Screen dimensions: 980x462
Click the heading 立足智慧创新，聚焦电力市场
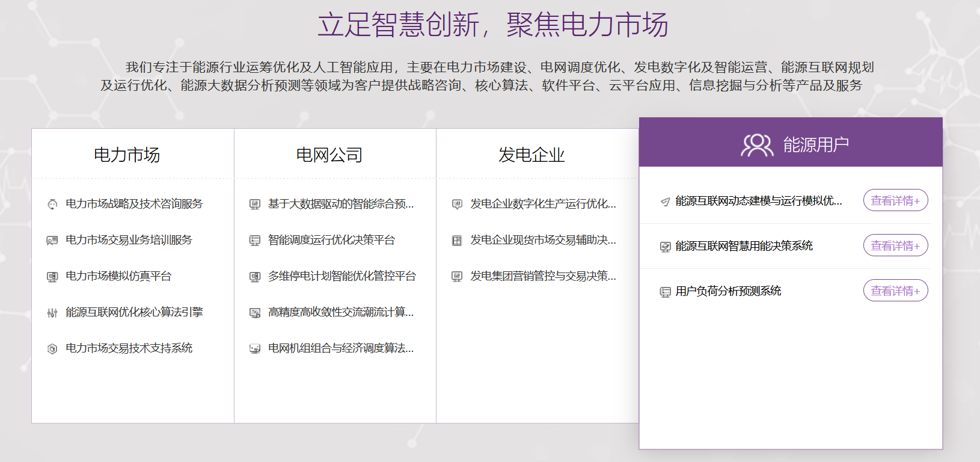(493, 25)
